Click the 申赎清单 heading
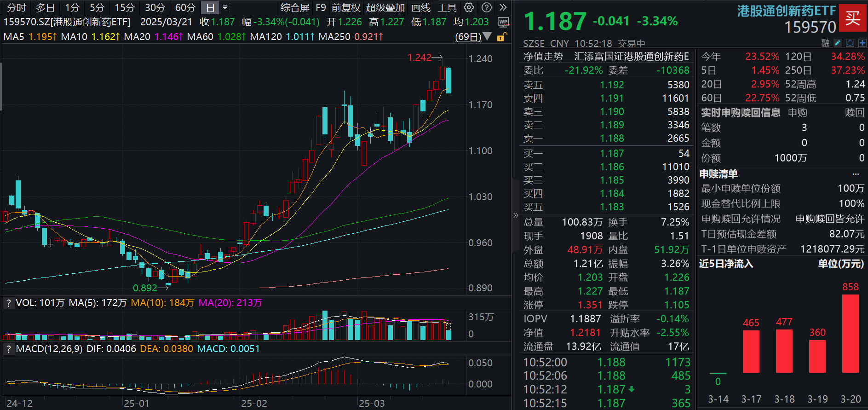Viewport: 868px width, 410px height. click(x=719, y=174)
